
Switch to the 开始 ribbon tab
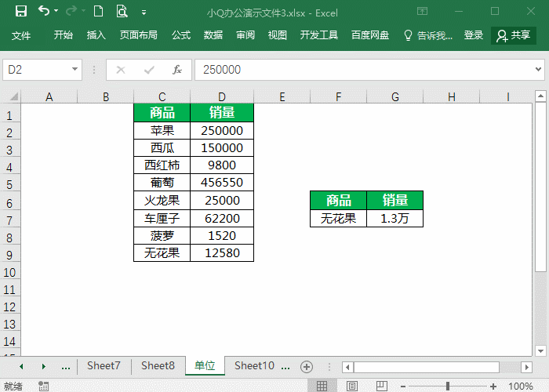[64, 35]
